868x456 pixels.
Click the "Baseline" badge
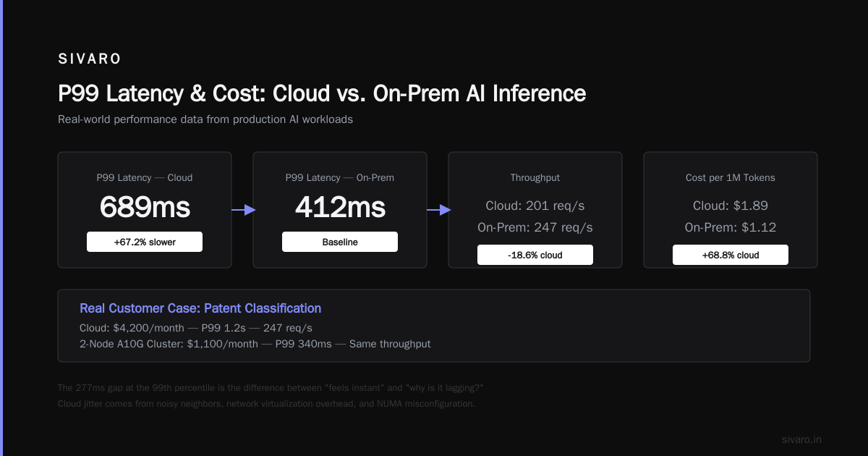tap(340, 242)
